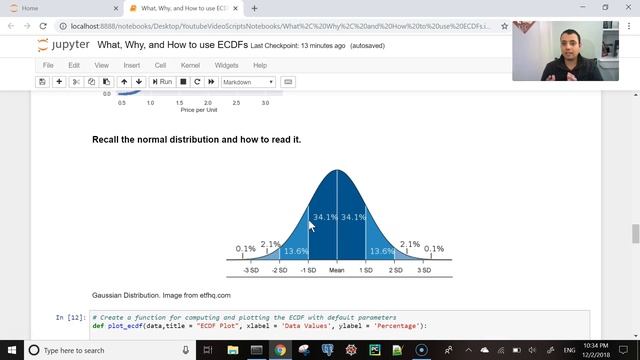Open Chrome's three-dot menu

[x=629, y=26]
